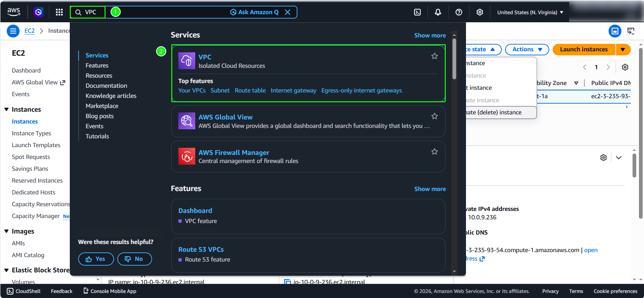Screen dimensions: 644x298
Task: Open the services grid menu
Action: [x=59, y=12]
